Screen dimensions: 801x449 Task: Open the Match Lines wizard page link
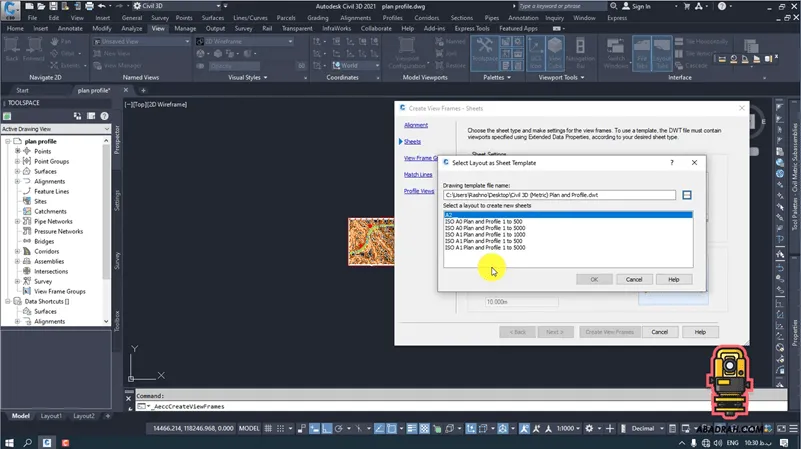418,175
